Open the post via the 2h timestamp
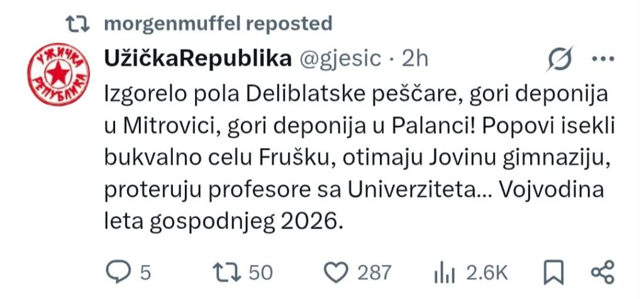 pos(415,60)
